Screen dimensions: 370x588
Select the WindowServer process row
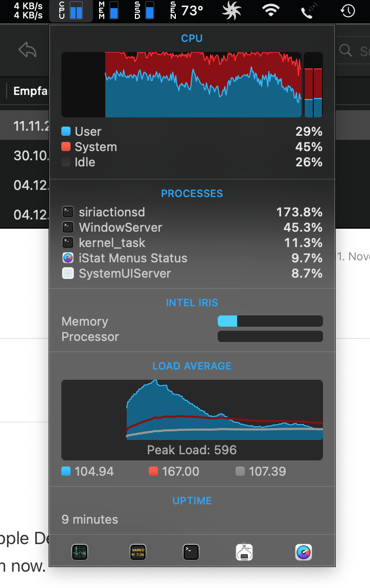tap(192, 227)
